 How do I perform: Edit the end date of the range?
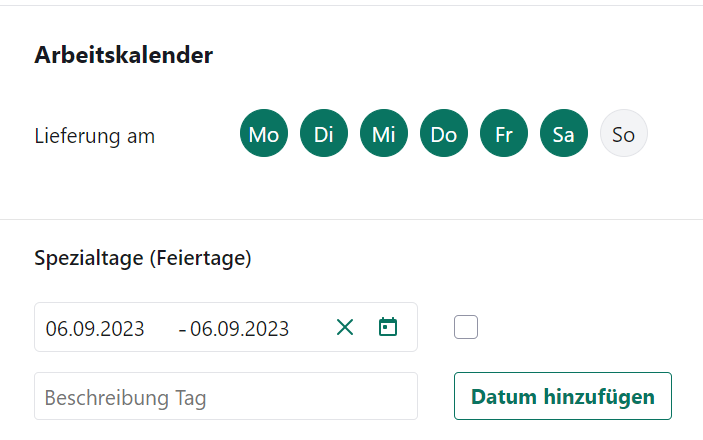coord(240,328)
